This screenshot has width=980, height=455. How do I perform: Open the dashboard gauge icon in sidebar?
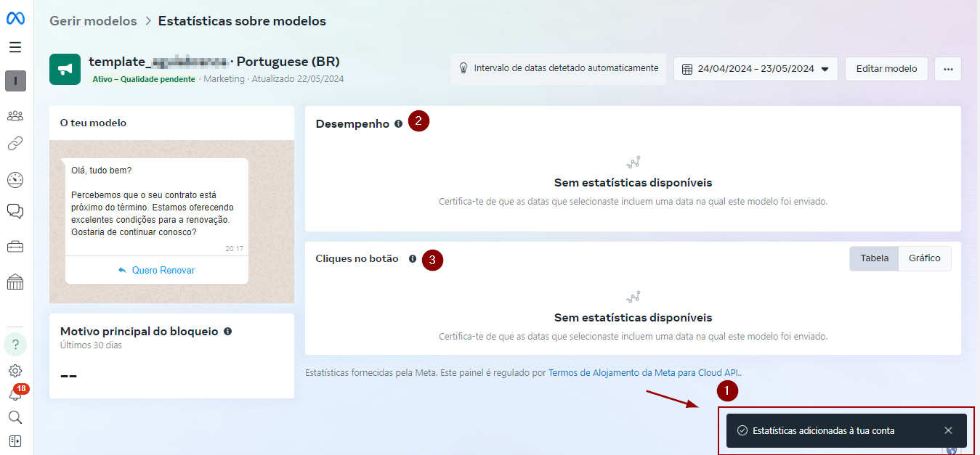[x=15, y=180]
